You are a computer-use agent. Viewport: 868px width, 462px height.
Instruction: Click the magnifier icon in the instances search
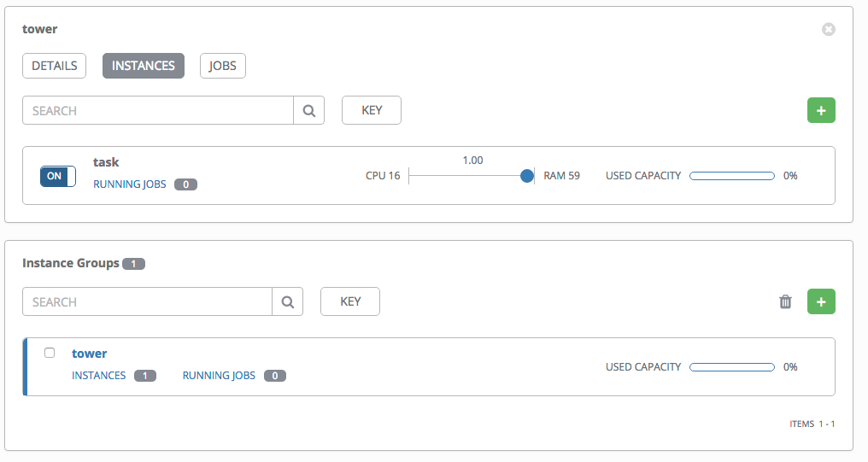309,111
